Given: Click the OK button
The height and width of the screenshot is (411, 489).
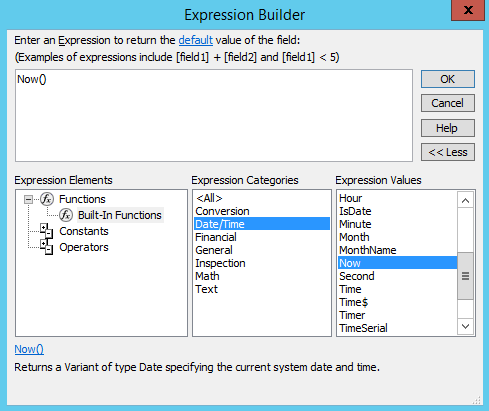Looking at the screenshot, I should click(448, 79).
